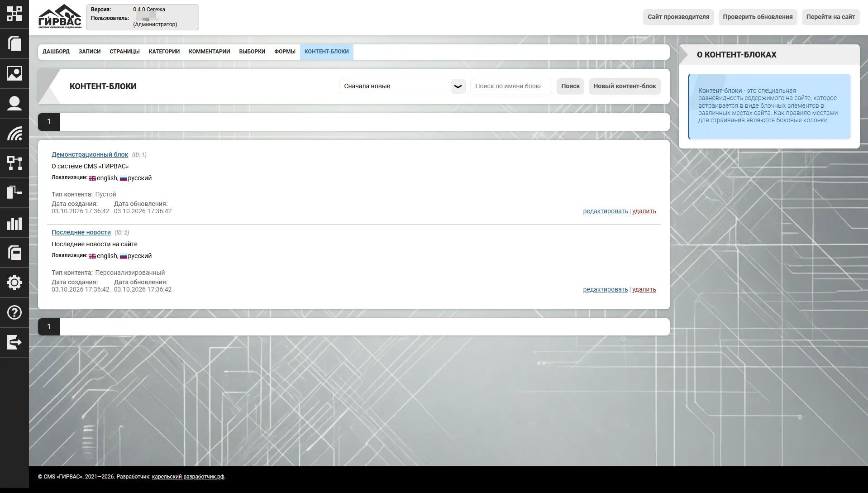Screen dimensions: 868x493
Task: Switch to the ЗАПИСИ tab
Action: 90,52
